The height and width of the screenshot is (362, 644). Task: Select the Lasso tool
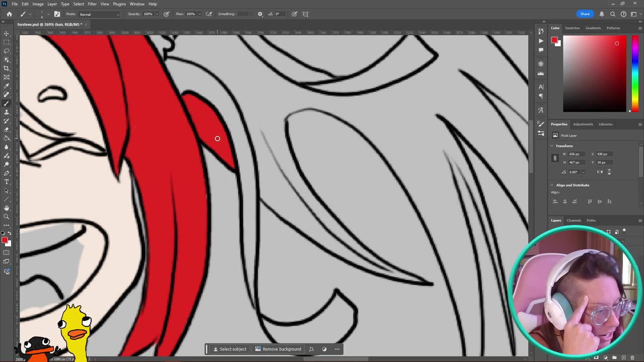[x=7, y=51]
